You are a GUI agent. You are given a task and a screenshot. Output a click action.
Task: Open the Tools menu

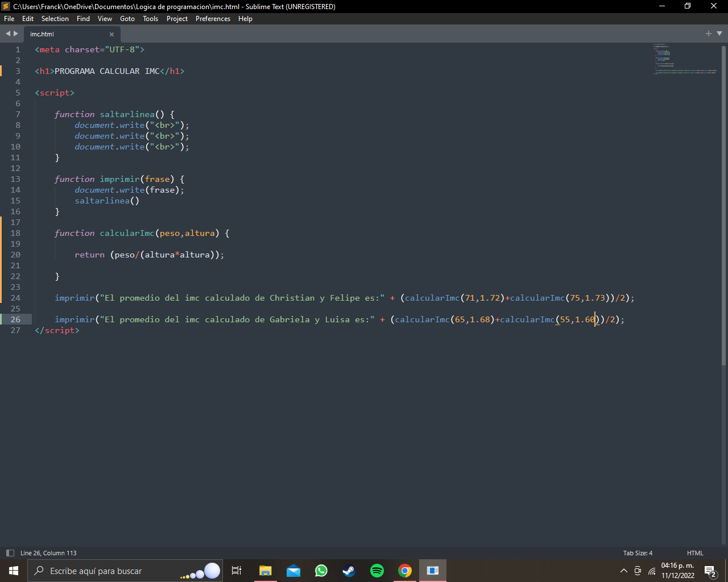click(x=150, y=19)
